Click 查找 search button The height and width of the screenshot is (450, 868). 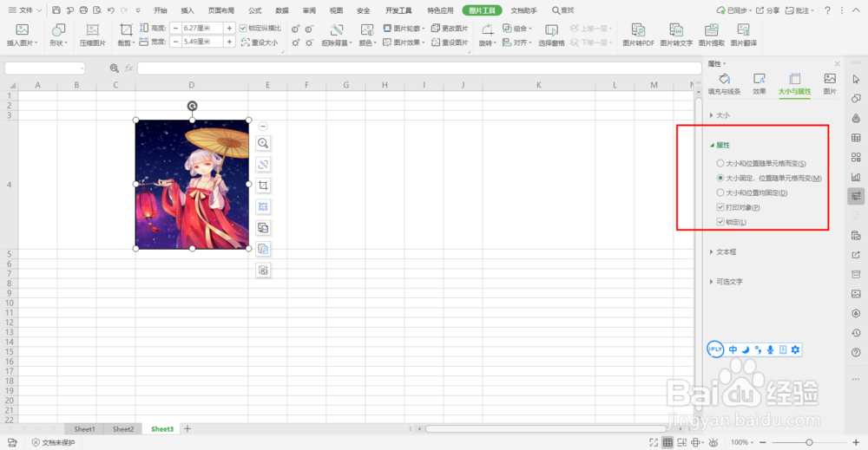pyautogui.click(x=563, y=10)
